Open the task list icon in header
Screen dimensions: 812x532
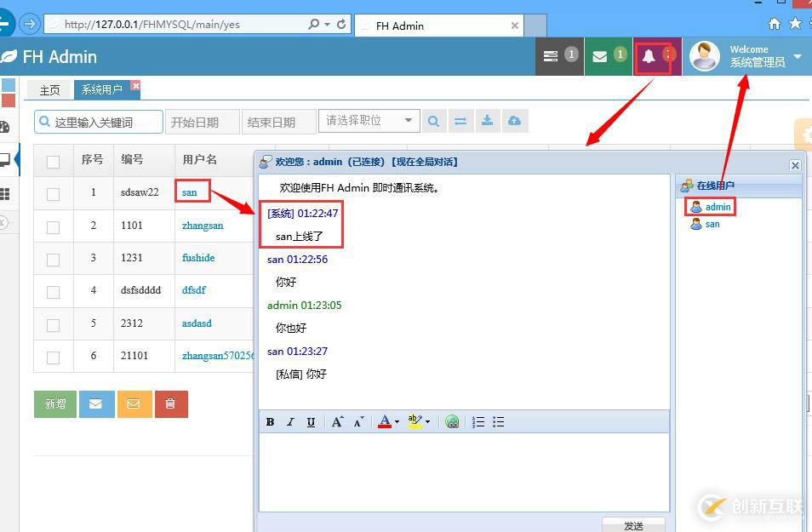(551, 56)
